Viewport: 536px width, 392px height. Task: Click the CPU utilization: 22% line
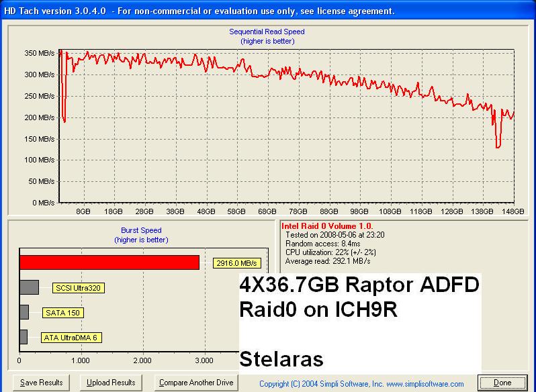tap(330, 252)
